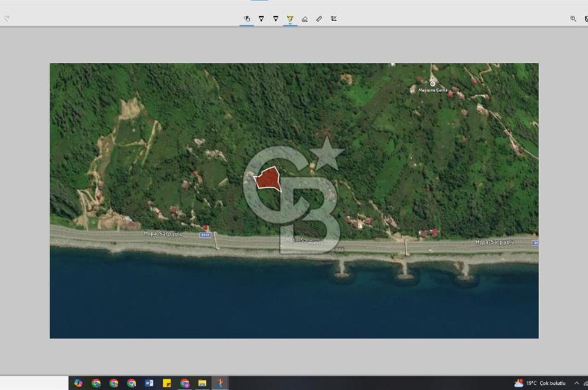This screenshot has height=390, width=588.
Task: Open the third Chrome taskbar icon
Action: click(x=131, y=383)
